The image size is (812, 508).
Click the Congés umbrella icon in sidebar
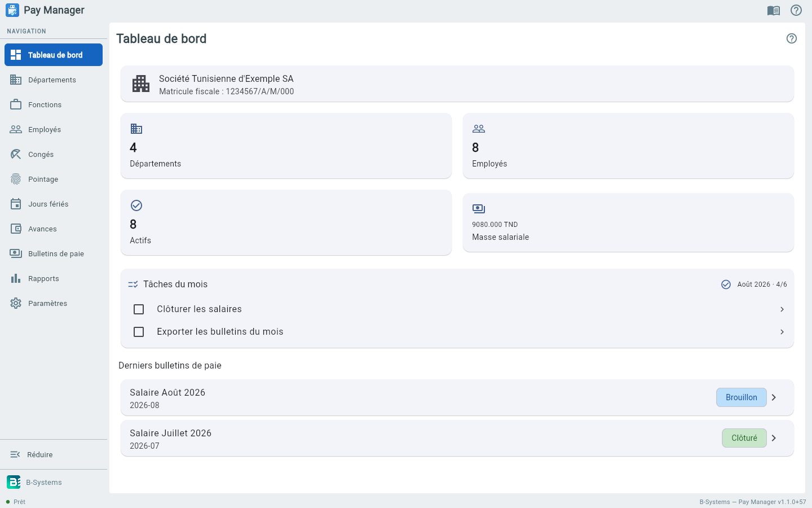[16, 154]
